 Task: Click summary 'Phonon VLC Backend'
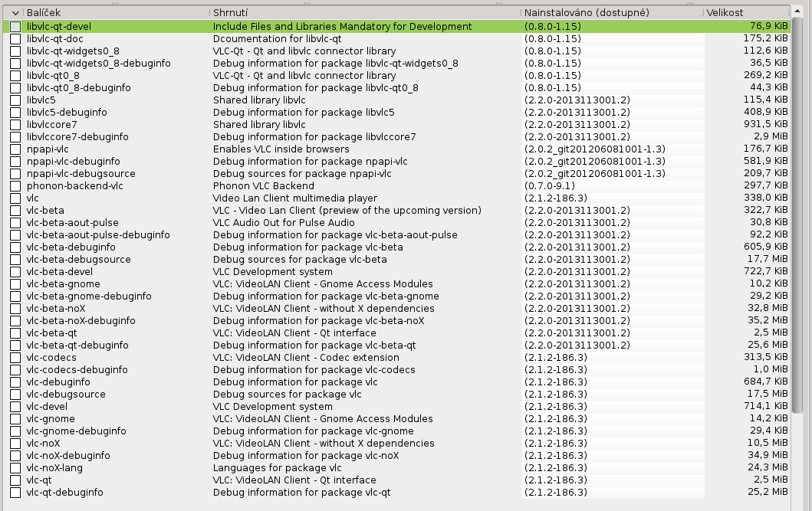[x=264, y=186]
